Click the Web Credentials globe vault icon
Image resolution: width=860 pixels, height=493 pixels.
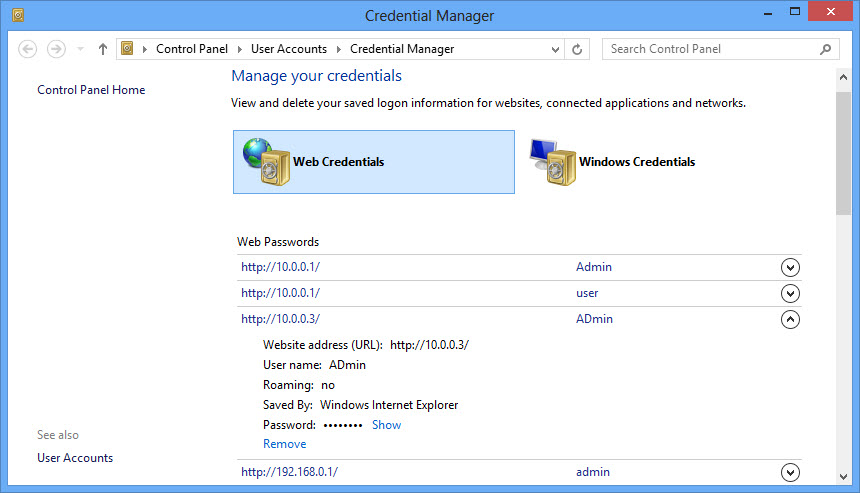[263, 161]
